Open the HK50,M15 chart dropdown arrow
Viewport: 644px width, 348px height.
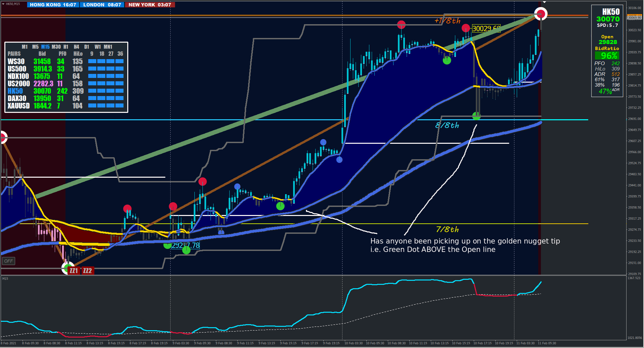click(x=3, y=4)
